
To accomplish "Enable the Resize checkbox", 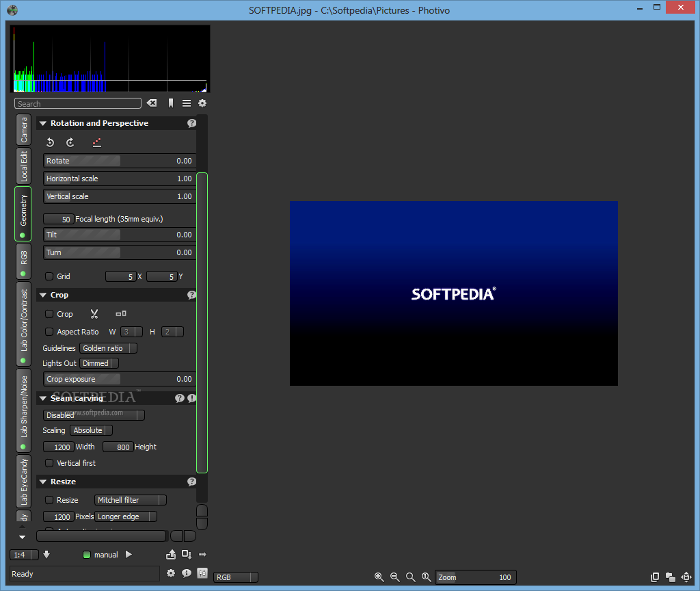I will [x=49, y=500].
